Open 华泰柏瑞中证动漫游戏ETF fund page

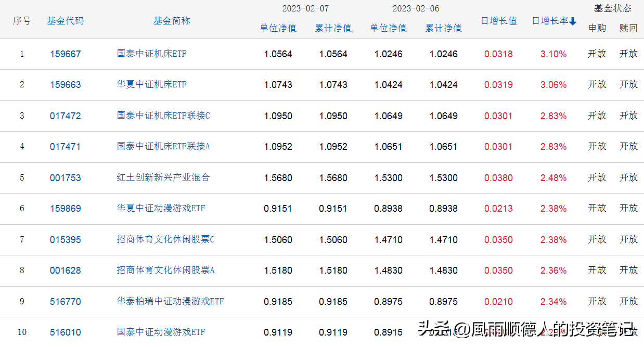[171, 301]
